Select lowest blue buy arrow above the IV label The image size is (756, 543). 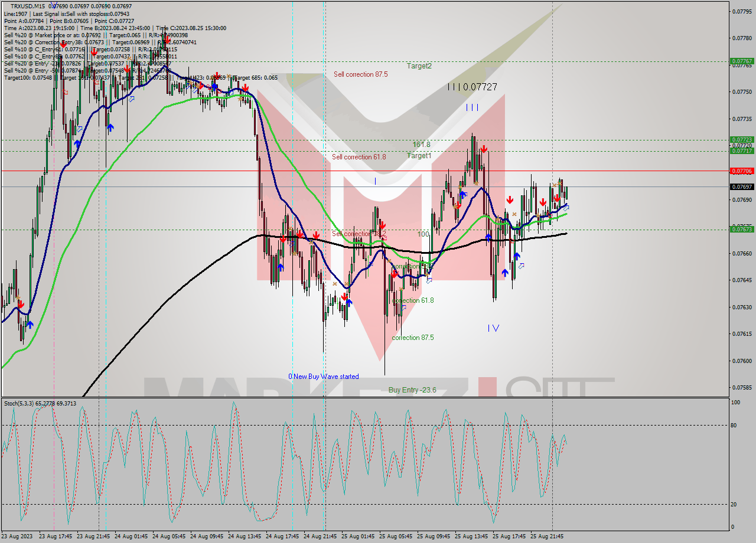pos(505,273)
